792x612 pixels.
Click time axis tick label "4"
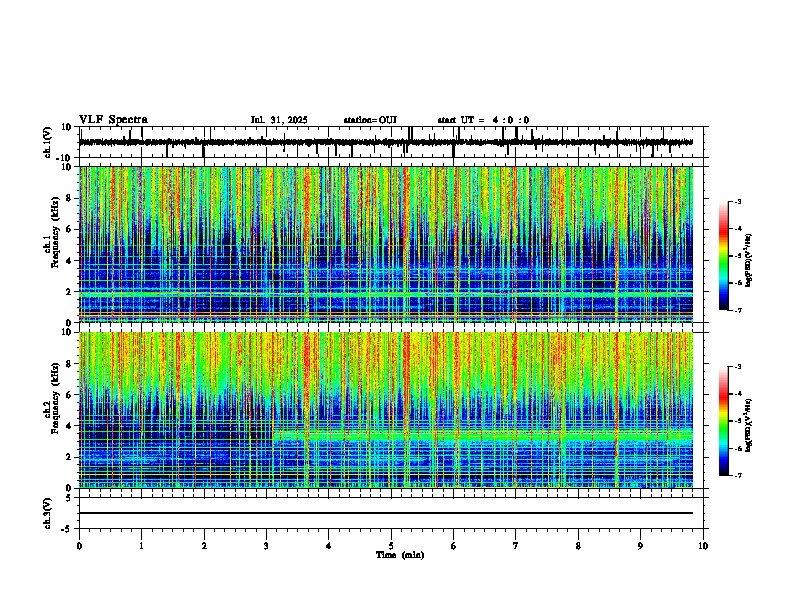click(328, 546)
